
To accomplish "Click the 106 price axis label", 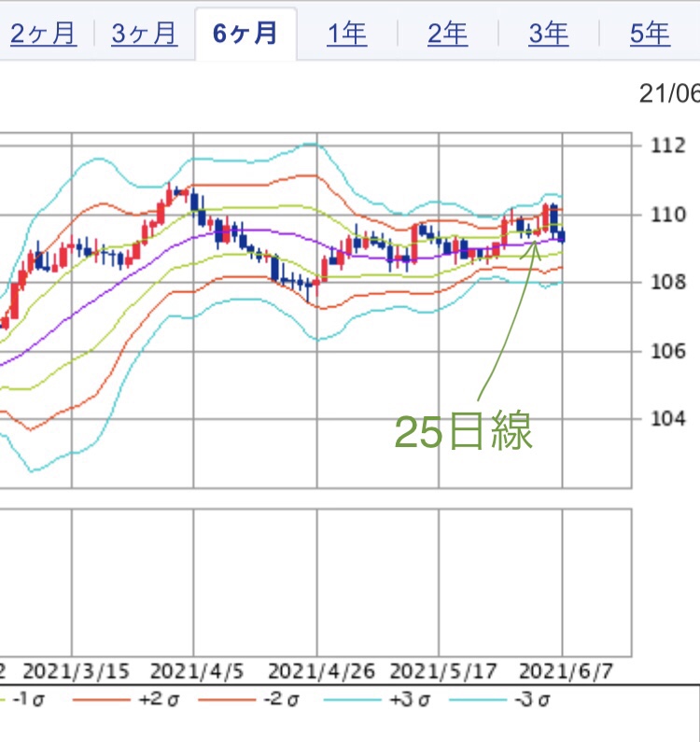I will coord(668,351).
